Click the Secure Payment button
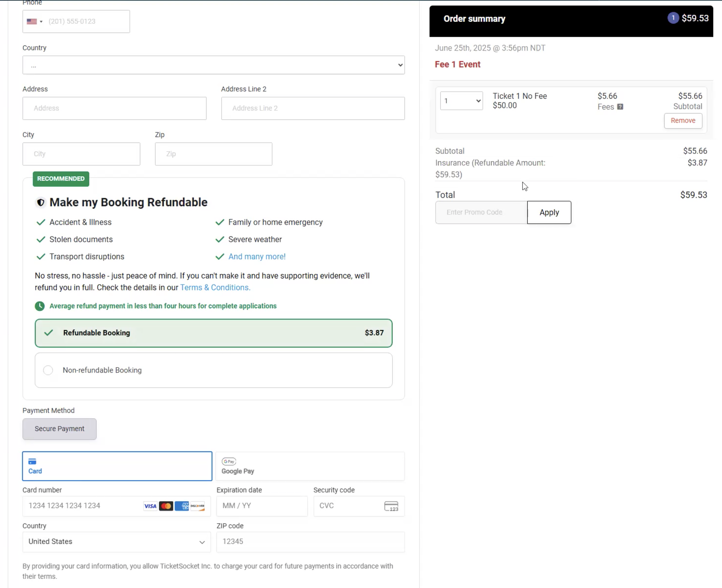The image size is (722, 588). pos(60,429)
